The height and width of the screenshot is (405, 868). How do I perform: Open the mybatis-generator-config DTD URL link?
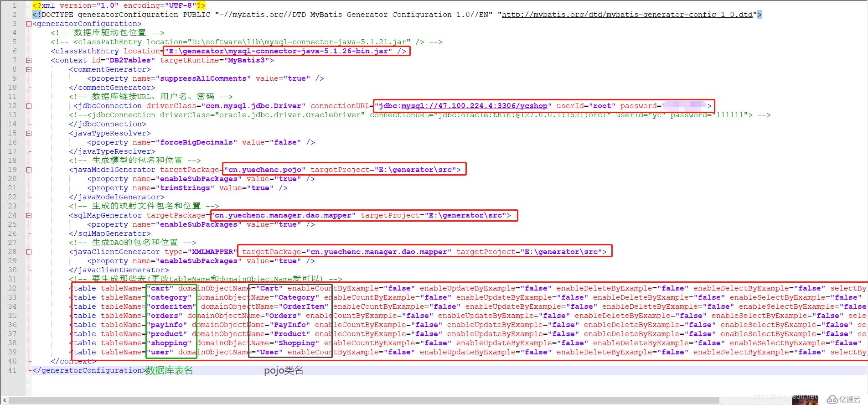(627, 15)
